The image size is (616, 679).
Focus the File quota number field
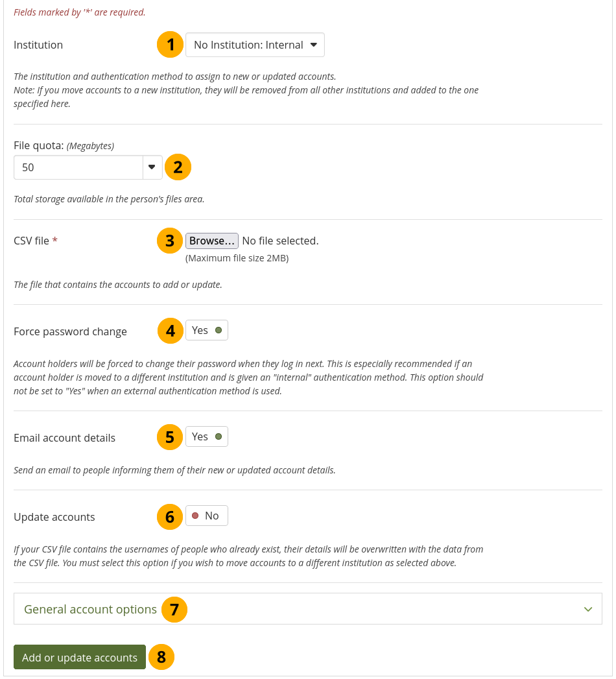coord(78,167)
